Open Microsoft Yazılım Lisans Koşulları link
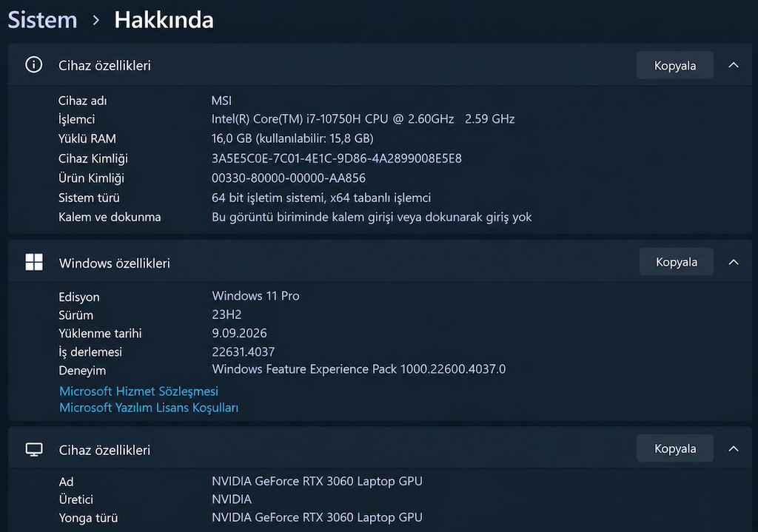 (149, 408)
